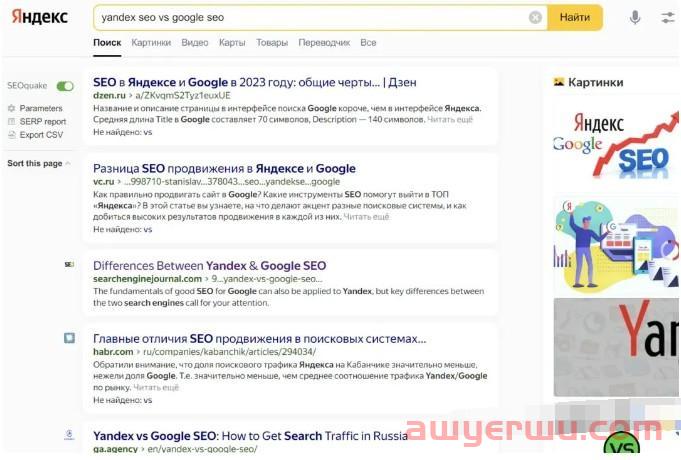The width and height of the screenshot is (681, 460).
Task: Click the SERP report icon
Action: coord(12,122)
